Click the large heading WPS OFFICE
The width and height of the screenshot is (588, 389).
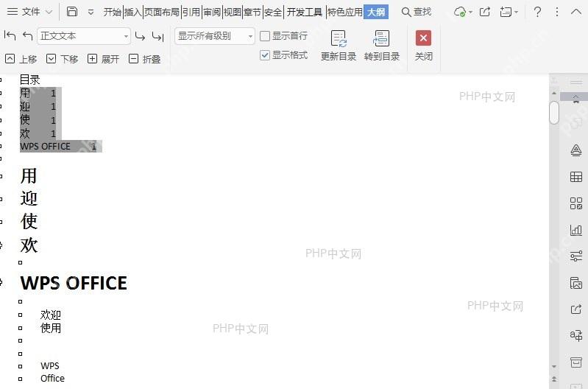[74, 283]
